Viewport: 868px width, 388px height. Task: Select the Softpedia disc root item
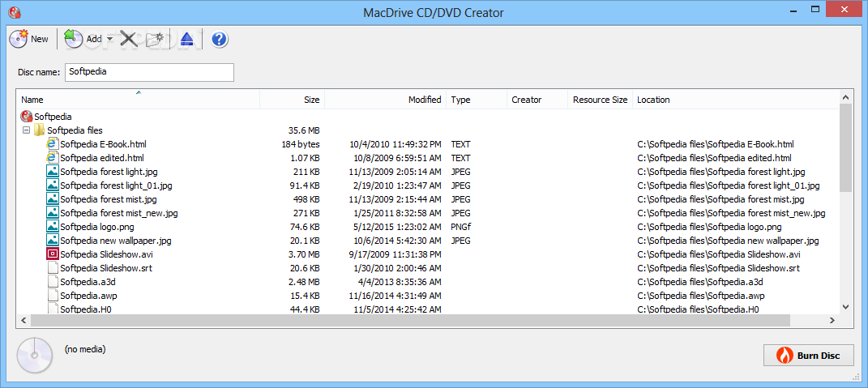(53, 117)
